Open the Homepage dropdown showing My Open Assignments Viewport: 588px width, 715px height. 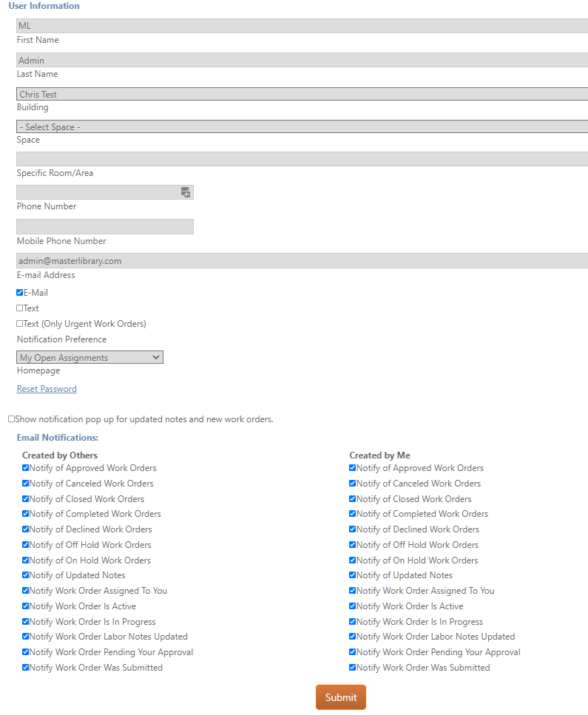(90, 358)
